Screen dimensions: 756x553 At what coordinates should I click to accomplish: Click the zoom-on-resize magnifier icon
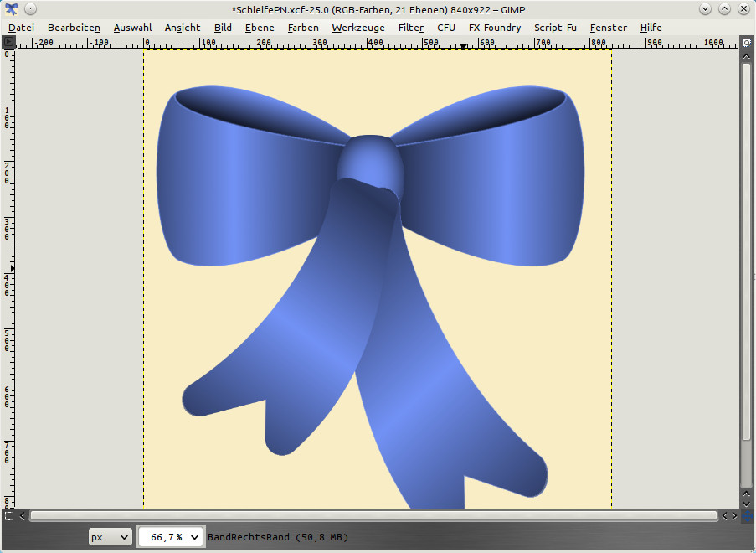pyautogui.click(x=746, y=41)
